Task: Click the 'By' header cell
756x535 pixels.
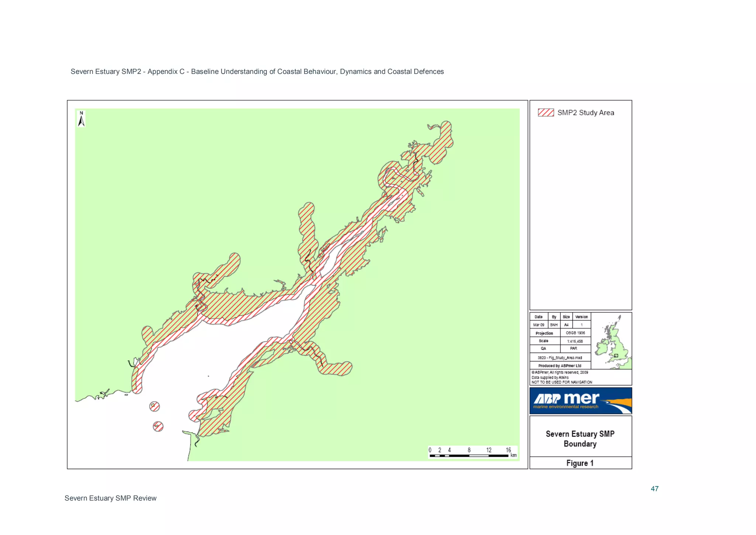Action: click(x=554, y=317)
